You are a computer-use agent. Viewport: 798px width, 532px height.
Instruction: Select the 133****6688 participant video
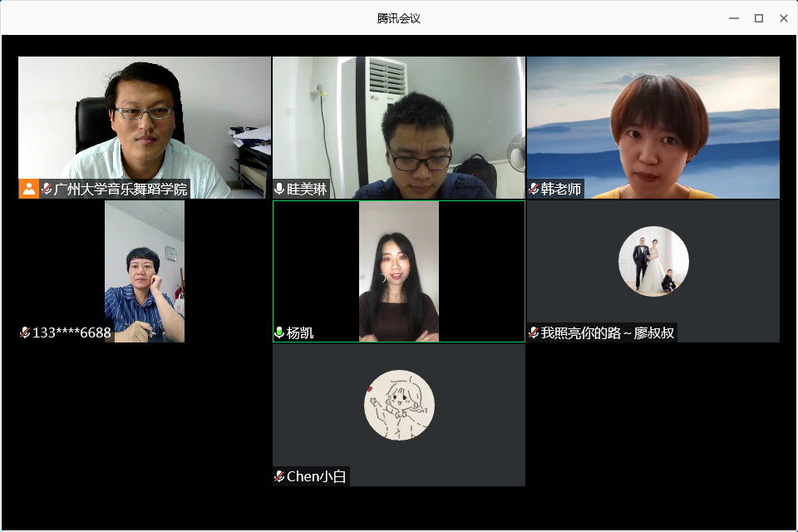click(145, 271)
